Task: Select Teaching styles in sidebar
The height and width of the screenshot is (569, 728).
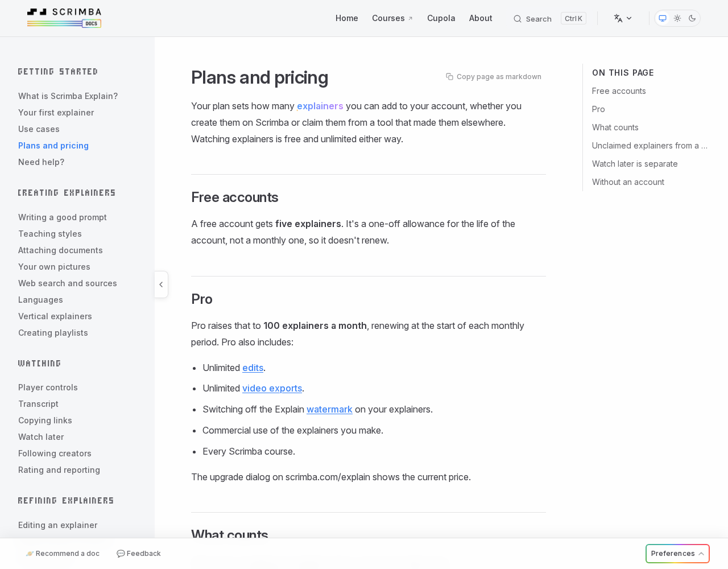Action: coord(50,234)
